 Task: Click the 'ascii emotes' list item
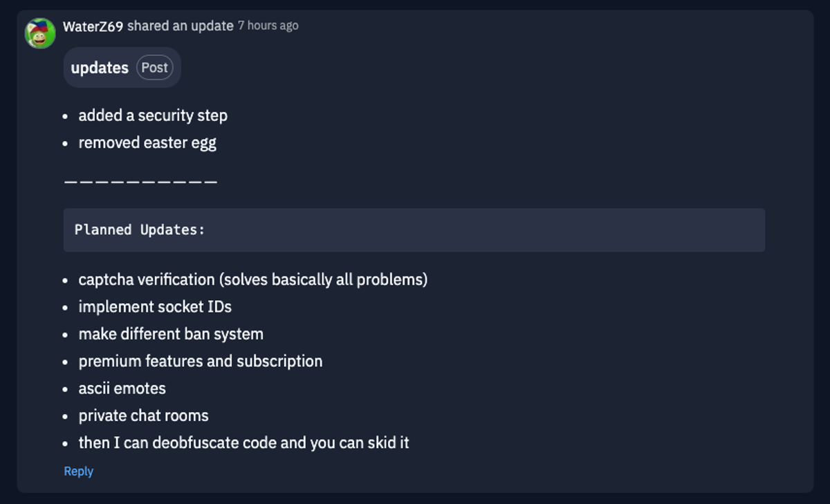tap(122, 389)
